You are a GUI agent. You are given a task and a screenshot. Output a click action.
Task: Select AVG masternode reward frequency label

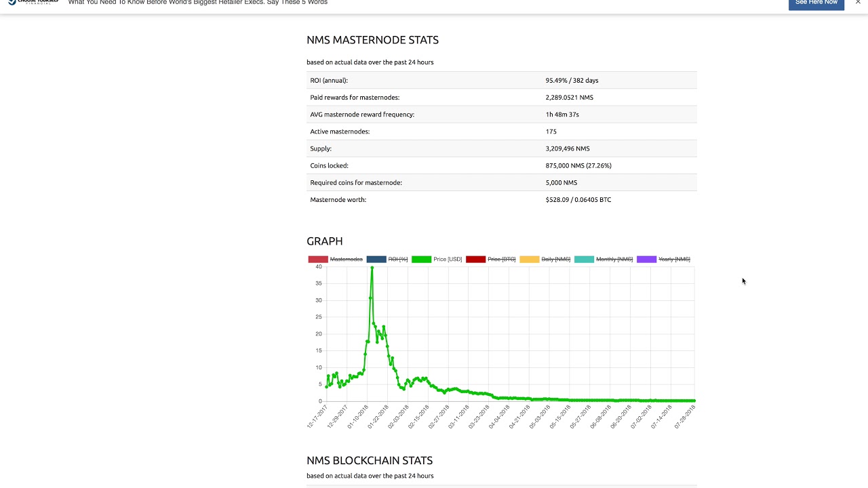coord(362,115)
